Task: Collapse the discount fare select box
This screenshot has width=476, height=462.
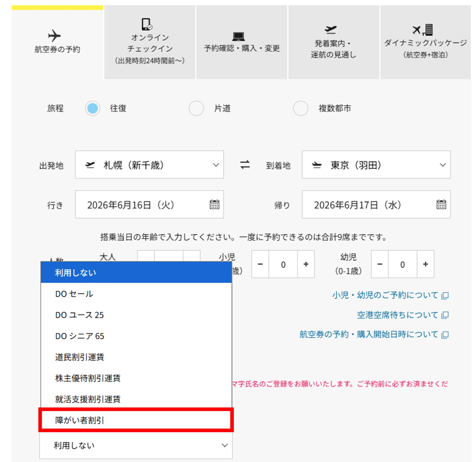Action: coord(136,445)
